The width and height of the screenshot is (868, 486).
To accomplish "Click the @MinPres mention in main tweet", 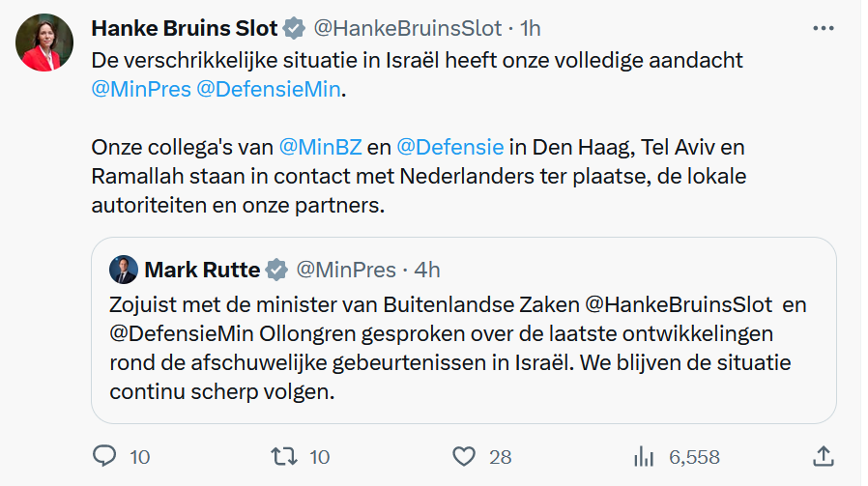I will [x=139, y=92].
